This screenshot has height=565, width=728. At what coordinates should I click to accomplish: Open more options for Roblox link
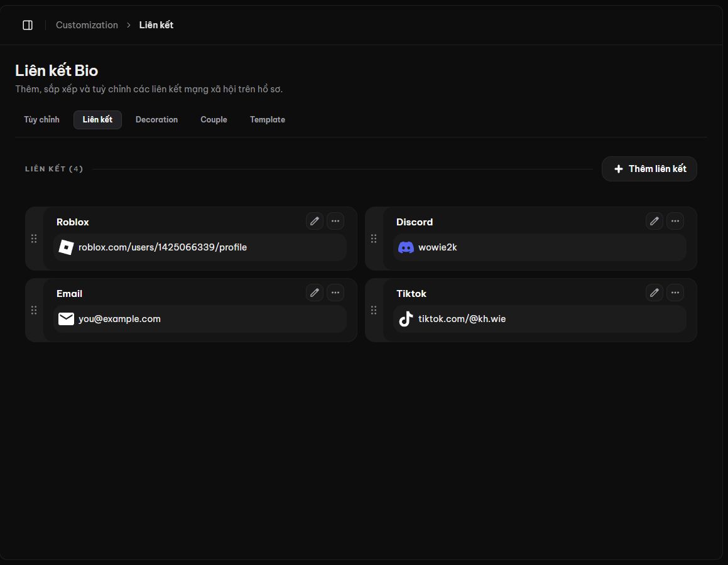tap(335, 221)
